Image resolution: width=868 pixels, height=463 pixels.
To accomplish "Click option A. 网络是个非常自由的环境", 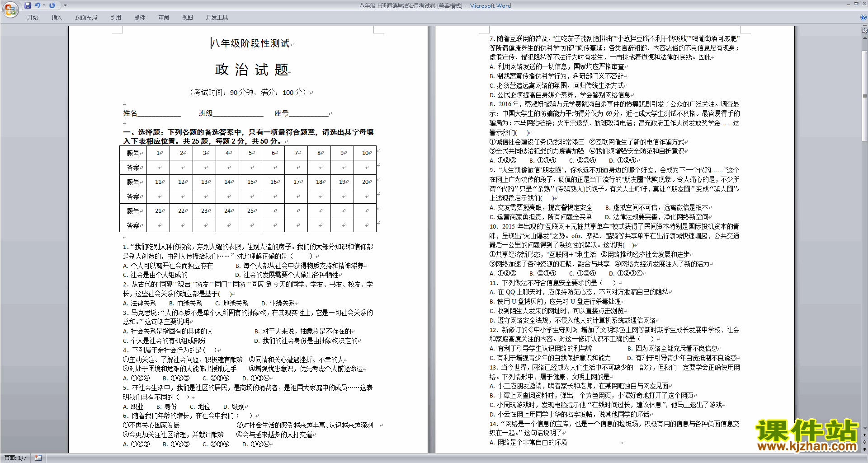I will pos(528,443).
